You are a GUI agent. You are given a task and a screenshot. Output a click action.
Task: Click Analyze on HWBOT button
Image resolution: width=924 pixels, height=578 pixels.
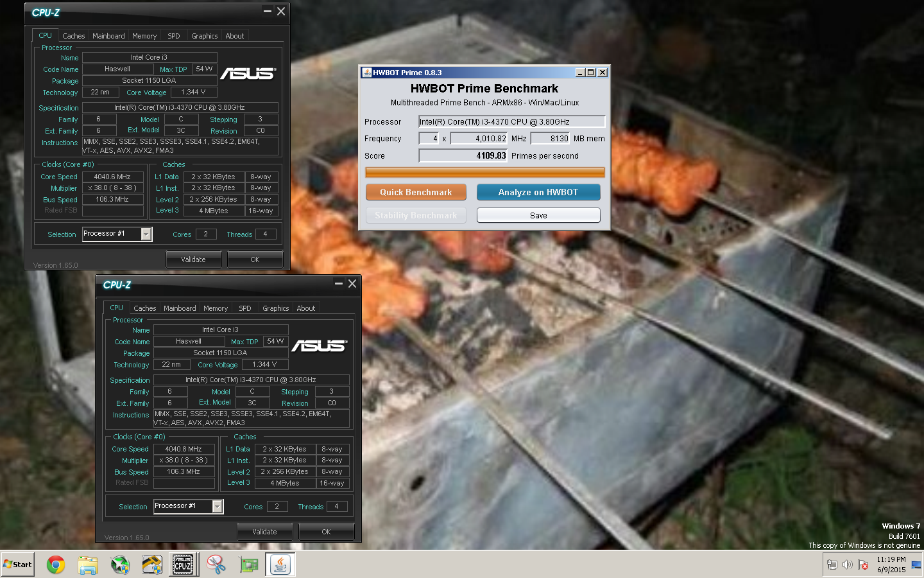(x=538, y=192)
